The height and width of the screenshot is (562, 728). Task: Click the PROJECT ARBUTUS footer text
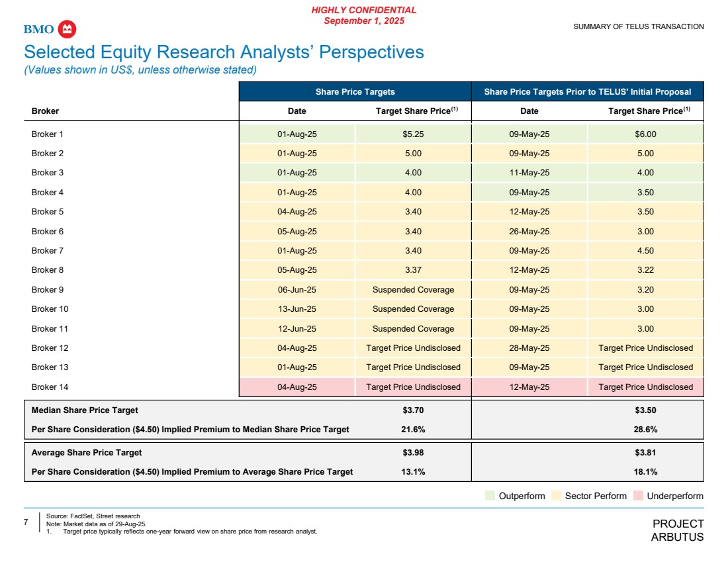click(x=677, y=530)
